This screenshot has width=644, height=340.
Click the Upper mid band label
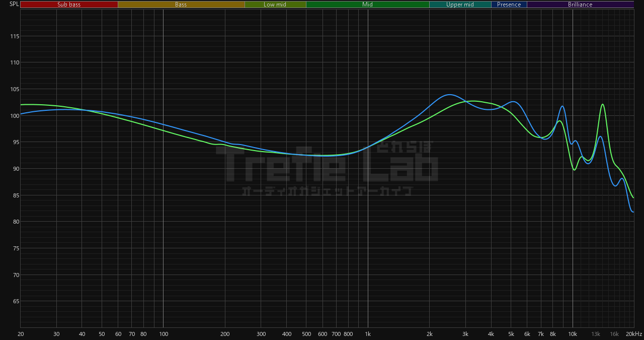[460, 5]
